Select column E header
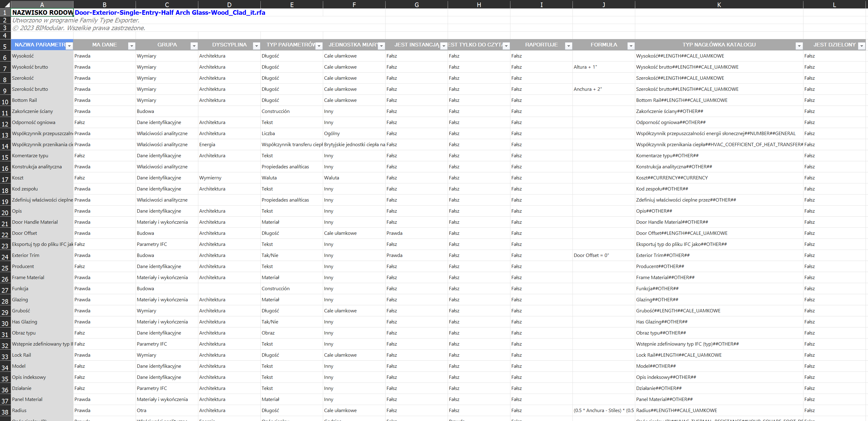This screenshot has width=868, height=421. [x=291, y=5]
